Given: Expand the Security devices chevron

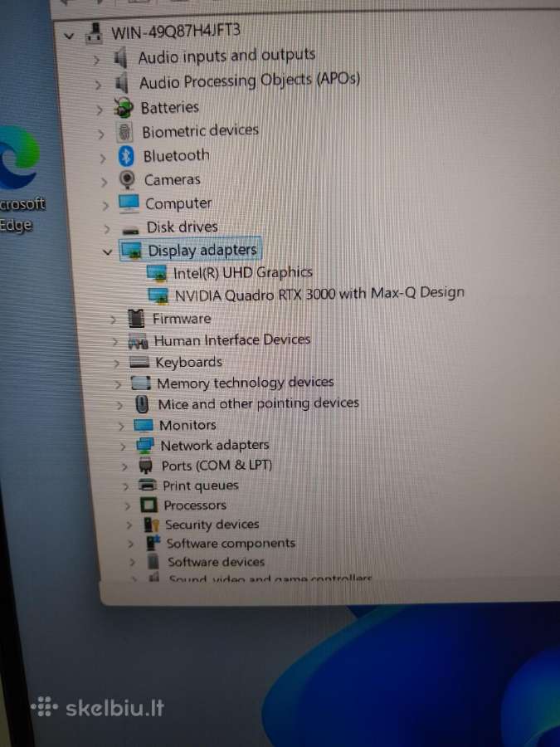Looking at the screenshot, I should click(x=129, y=525).
